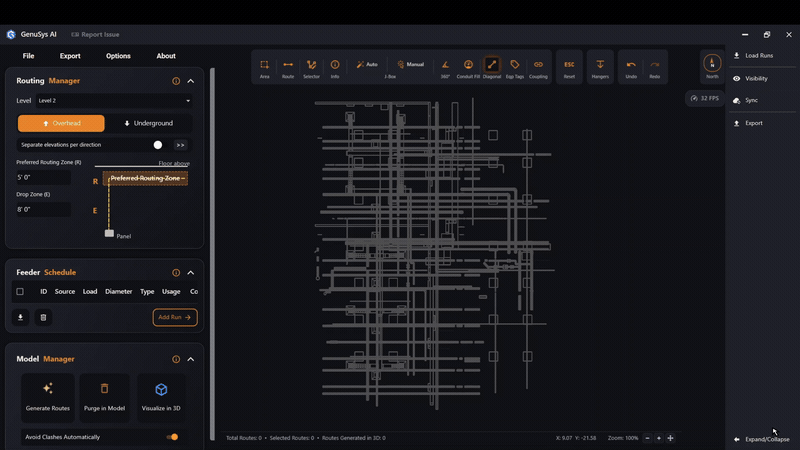The width and height of the screenshot is (800, 450).
Task: Select the Coupling tool
Action: (538, 68)
